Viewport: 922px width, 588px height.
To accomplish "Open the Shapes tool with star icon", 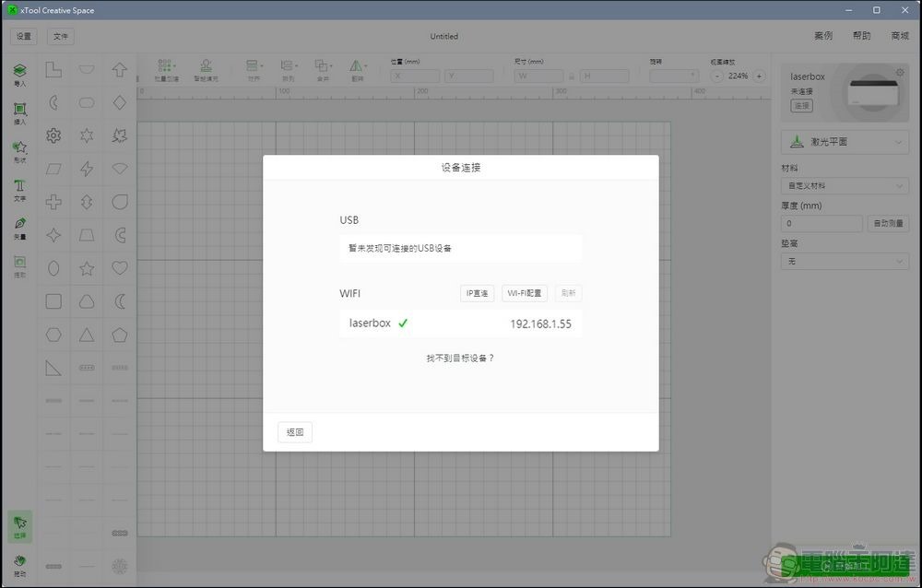I will [20, 151].
